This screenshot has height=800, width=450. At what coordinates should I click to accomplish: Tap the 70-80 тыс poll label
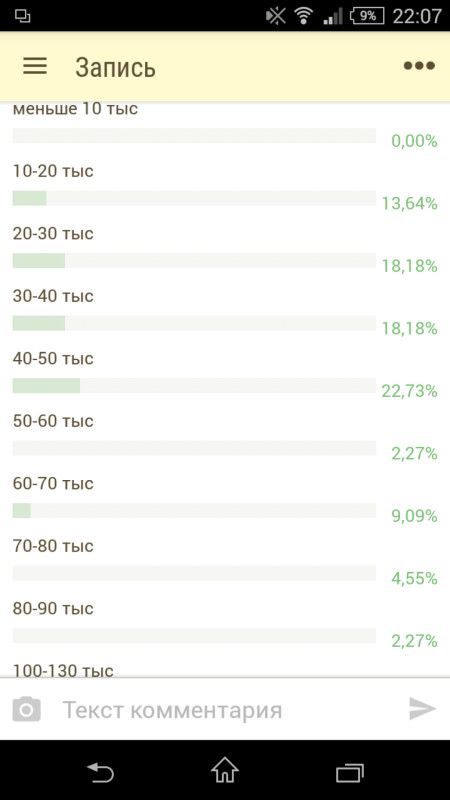pyautogui.click(x=53, y=546)
